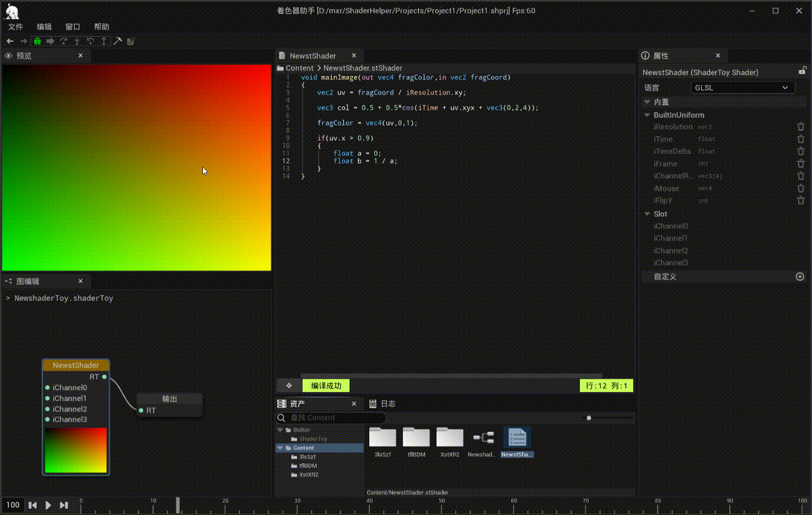
Task: Click the skip-to-start playback button
Action: 32,505
